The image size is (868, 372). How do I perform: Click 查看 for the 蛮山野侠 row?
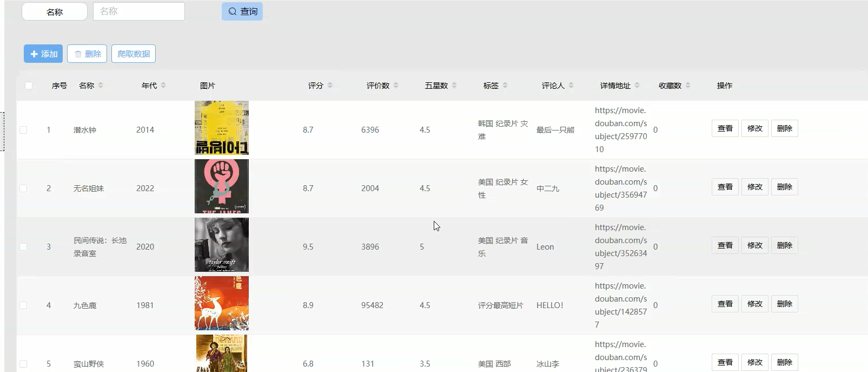(725, 362)
